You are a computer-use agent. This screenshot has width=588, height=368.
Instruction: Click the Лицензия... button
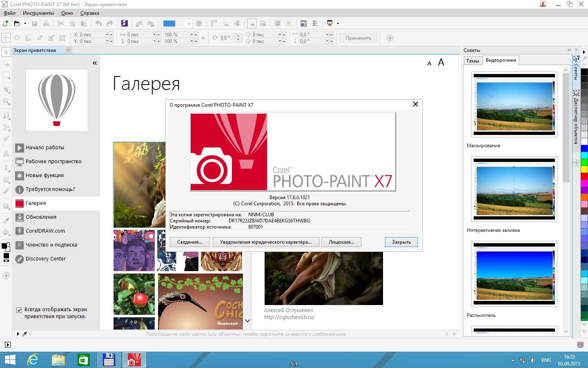pos(341,242)
